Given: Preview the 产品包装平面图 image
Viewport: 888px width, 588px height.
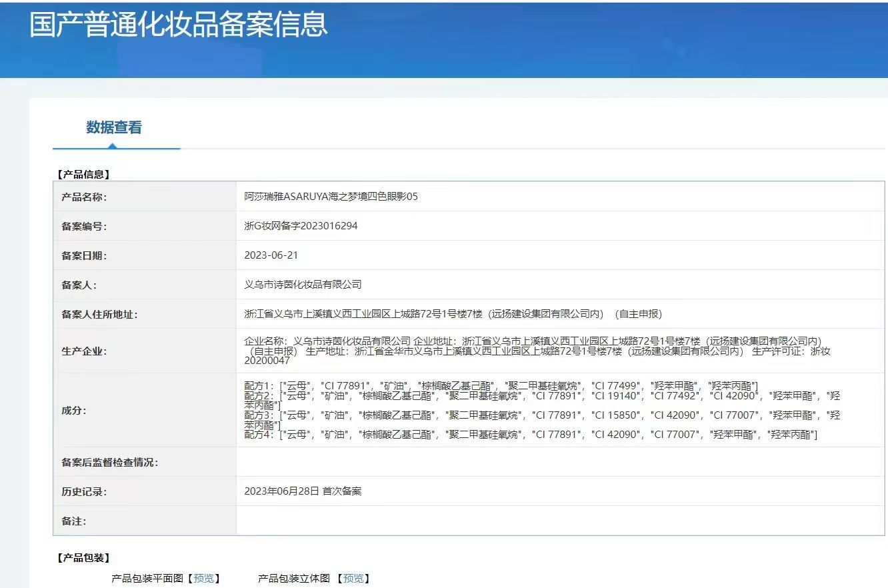Looking at the screenshot, I should pyautogui.click(x=204, y=579).
